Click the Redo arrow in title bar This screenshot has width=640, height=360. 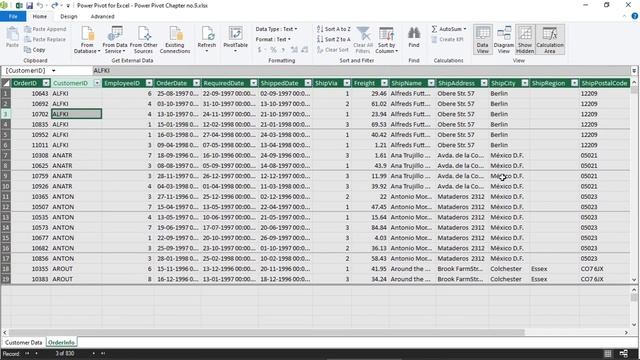point(54,6)
